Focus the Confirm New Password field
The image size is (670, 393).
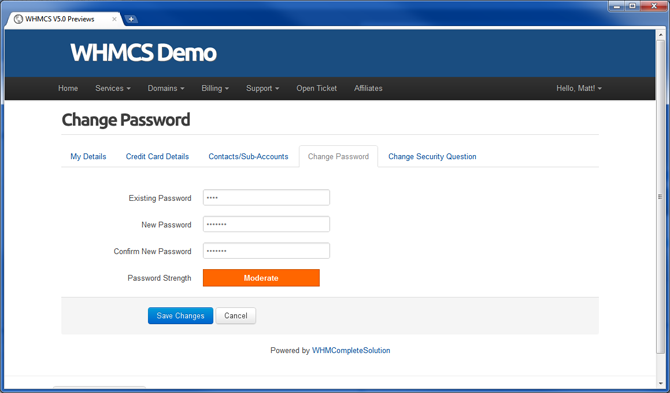(266, 251)
